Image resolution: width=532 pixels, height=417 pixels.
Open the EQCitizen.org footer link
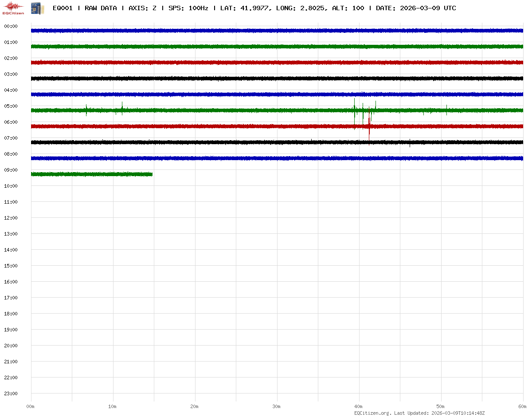click(x=373, y=413)
